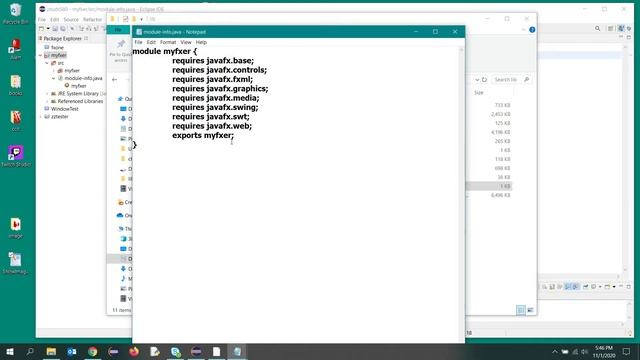Click File Explorer's refresh icon
Image resolution: width=640 pixels, height=360 pixels.
(484, 80)
